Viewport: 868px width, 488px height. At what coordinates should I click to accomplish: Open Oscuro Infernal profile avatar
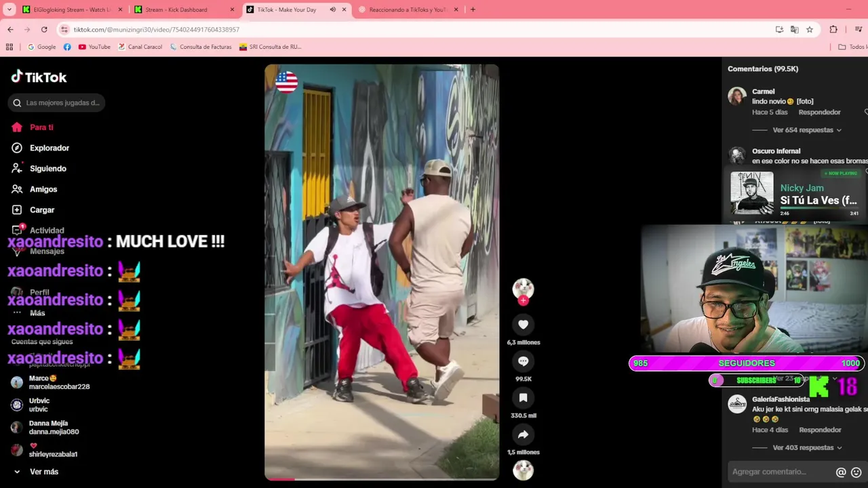(737, 156)
